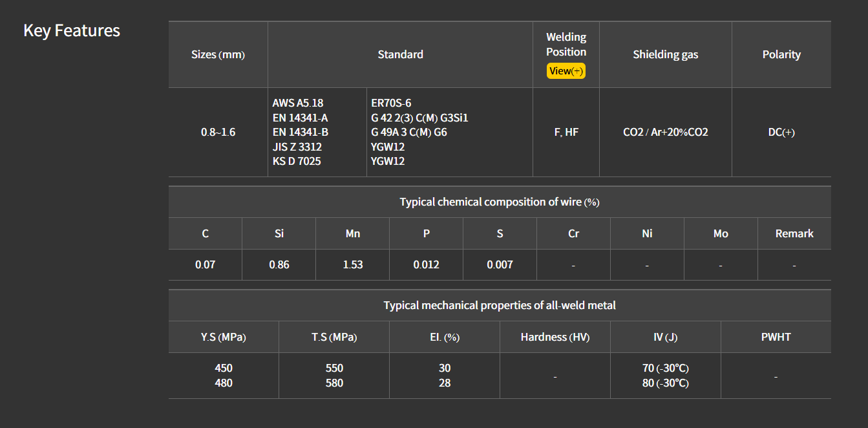Click the Welding Position header text
Screen dimensions: 868x428
coord(566,45)
